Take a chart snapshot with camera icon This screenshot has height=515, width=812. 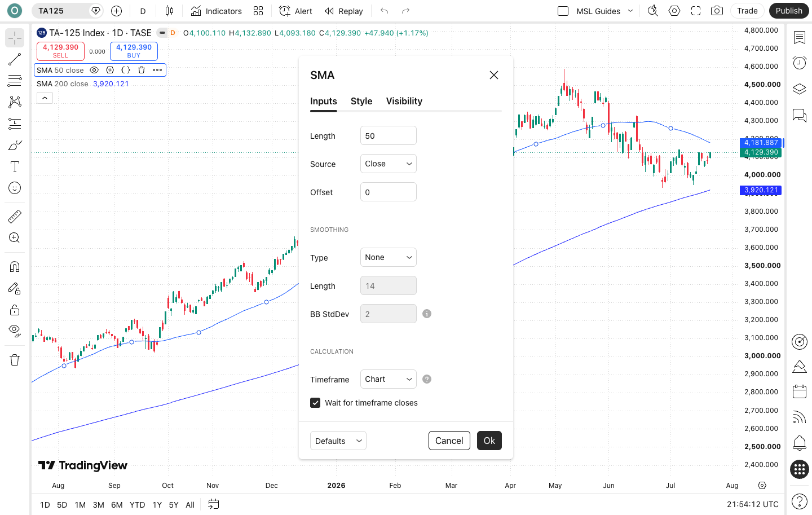717,11
